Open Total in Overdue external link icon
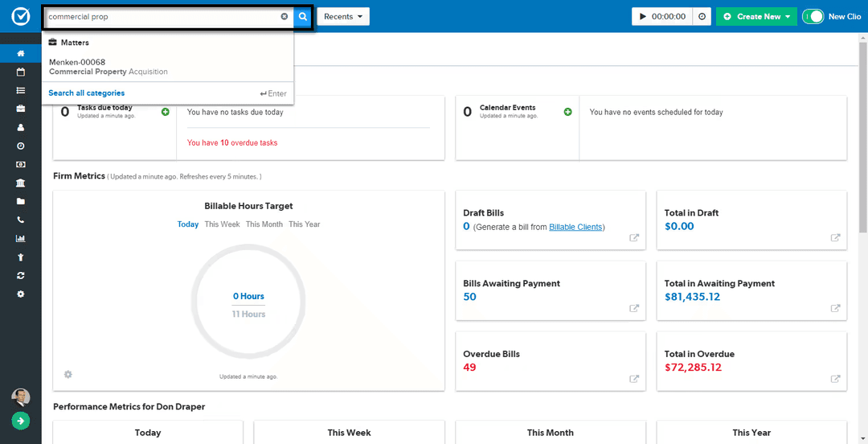The image size is (868, 444). pyautogui.click(x=836, y=379)
